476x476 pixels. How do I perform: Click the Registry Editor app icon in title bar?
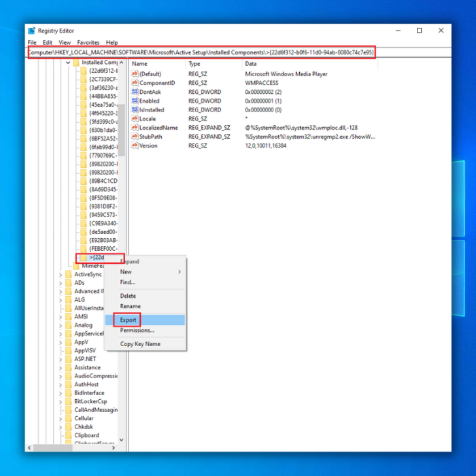pyautogui.click(x=31, y=31)
